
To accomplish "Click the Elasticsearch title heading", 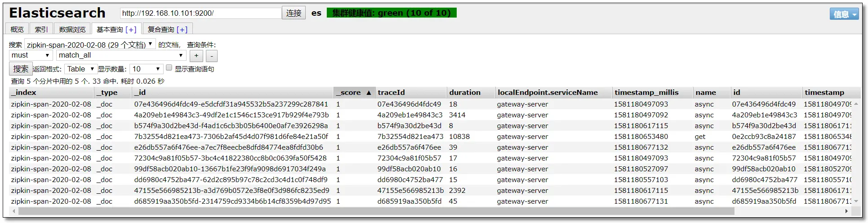I will point(58,13).
